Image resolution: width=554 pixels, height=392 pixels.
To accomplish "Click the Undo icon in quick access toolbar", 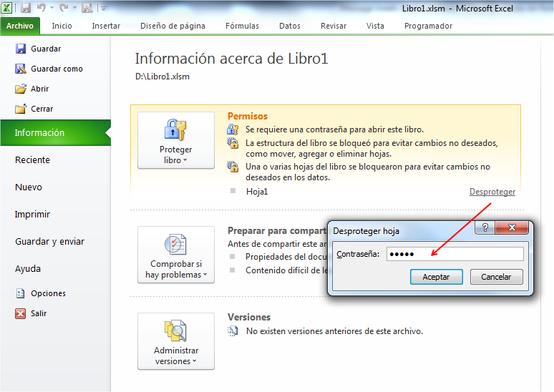I will (x=42, y=7).
